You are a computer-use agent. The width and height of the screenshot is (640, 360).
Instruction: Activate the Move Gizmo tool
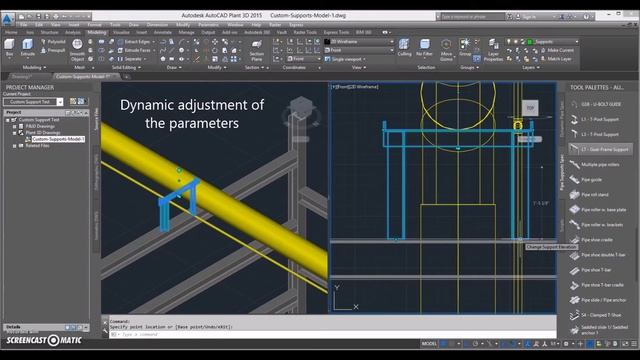446,50
